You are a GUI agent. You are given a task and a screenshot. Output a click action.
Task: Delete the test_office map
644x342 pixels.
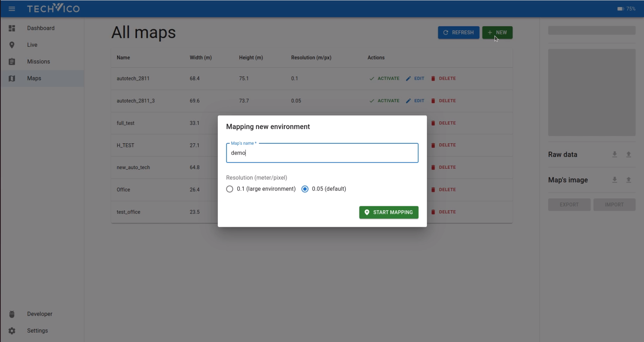(x=443, y=212)
